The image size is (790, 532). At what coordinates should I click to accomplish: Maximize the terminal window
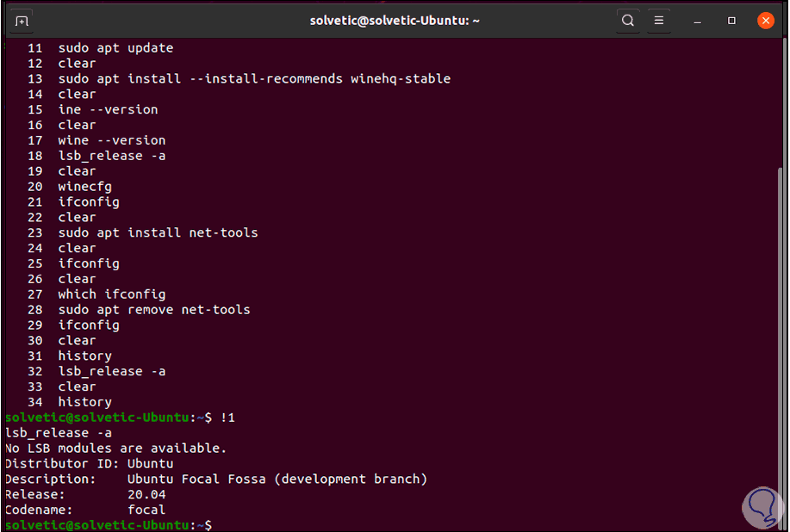731,21
